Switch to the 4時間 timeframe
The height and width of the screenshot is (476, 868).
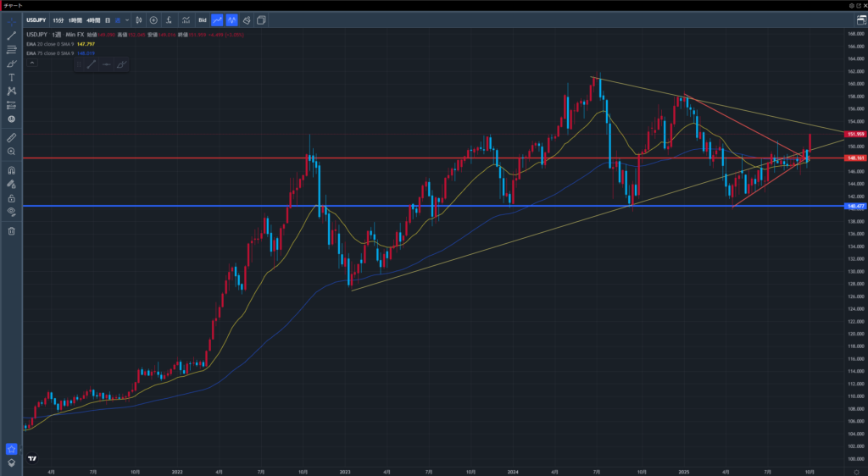pyautogui.click(x=93, y=19)
